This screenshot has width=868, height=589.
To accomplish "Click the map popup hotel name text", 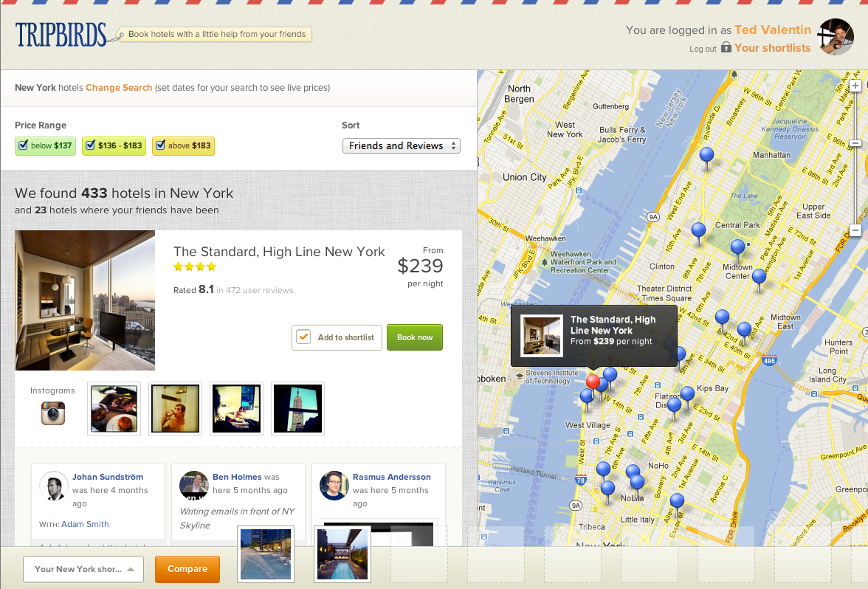I will pyautogui.click(x=613, y=325).
